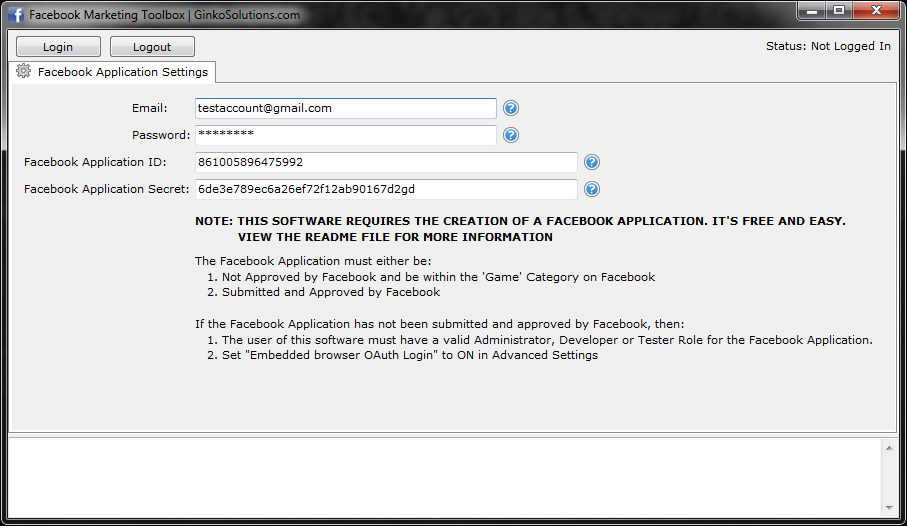Switch to Facebook Application Settings tab

coord(122,72)
